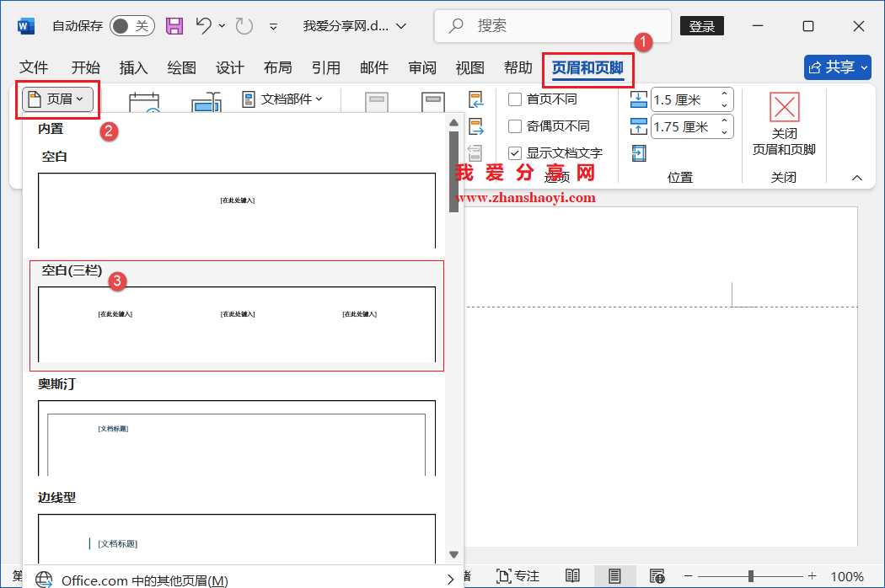The height and width of the screenshot is (588, 885).
Task: Open the 共享 share button
Action: (838, 67)
